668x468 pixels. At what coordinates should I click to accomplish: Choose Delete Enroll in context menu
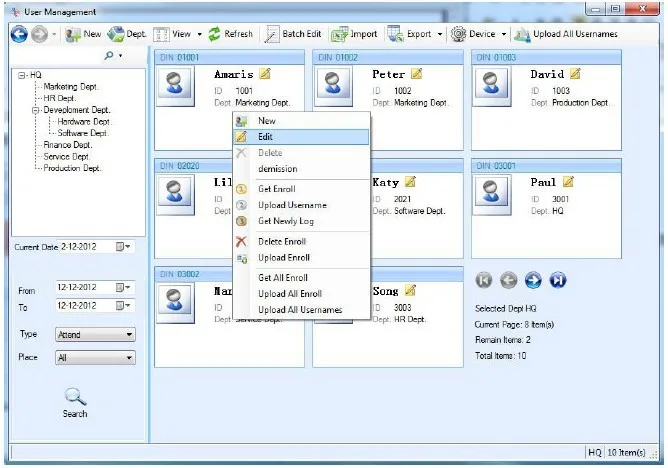(301, 241)
